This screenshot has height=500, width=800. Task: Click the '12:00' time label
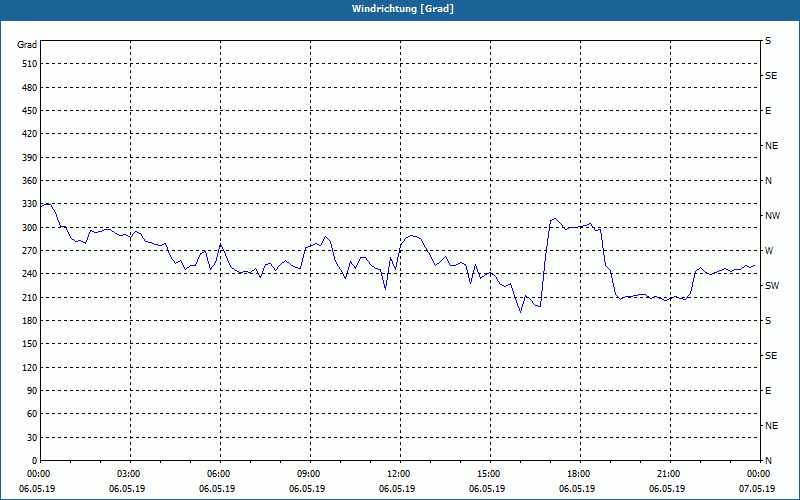[x=397, y=474]
